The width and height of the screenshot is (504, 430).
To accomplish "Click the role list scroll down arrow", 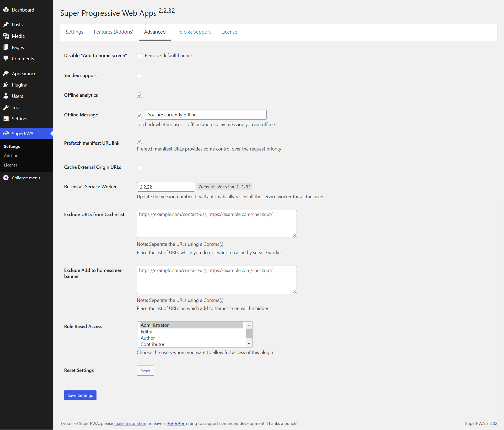I will click(x=249, y=344).
